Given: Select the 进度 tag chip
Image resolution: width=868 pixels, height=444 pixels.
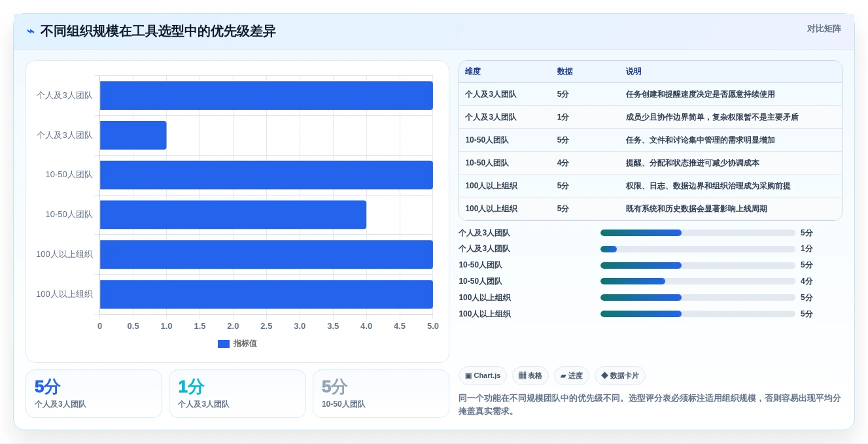Looking at the screenshot, I should tap(572, 375).
